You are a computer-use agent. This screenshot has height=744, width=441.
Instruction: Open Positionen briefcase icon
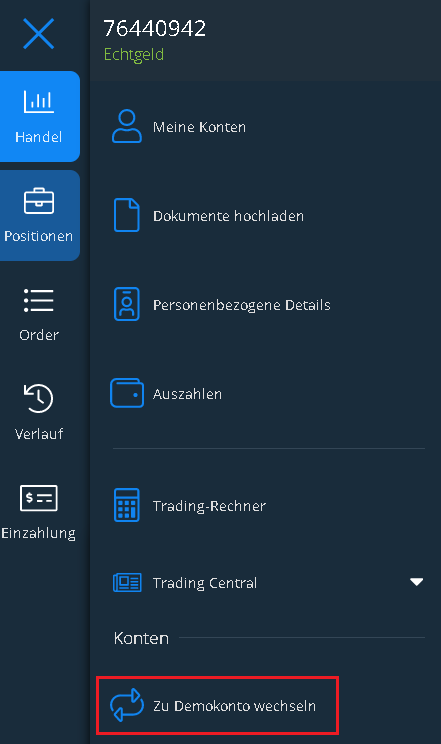click(38, 201)
